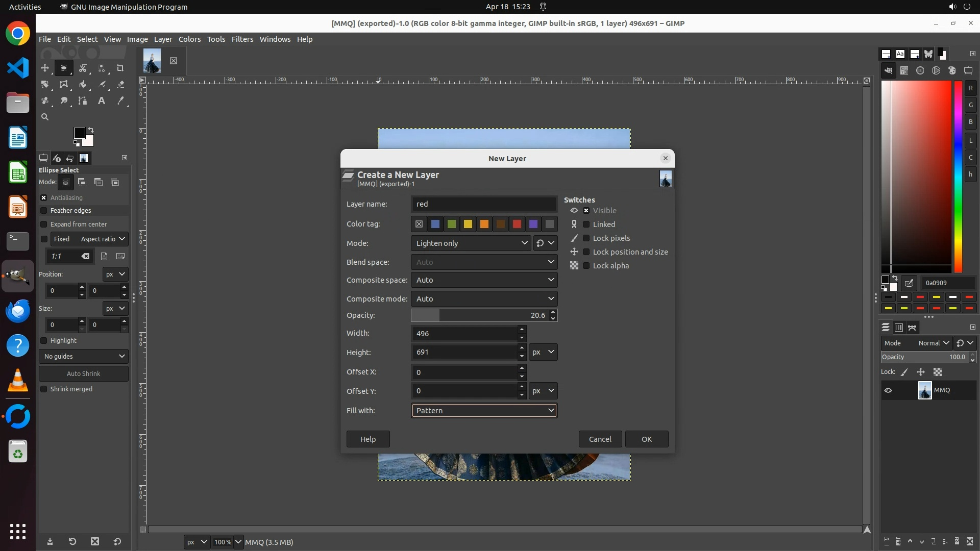Toggle visibility of MMQ layer
980x551 pixels.
click(888, 390)
